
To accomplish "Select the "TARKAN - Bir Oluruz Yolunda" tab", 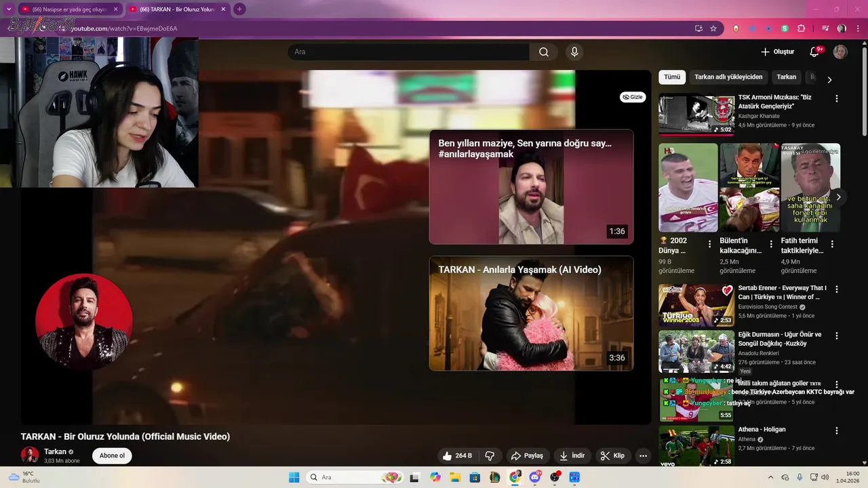I will 178,9.
